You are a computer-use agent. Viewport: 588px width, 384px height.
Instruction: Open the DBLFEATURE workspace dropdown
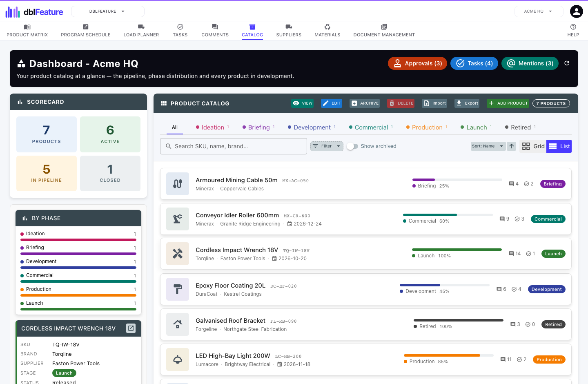pos(108,11)
